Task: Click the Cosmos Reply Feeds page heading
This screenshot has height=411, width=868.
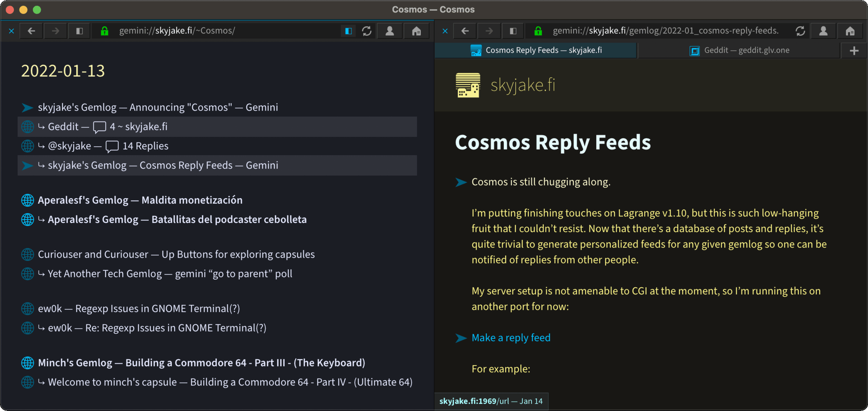Action: (x=553, y=142)
